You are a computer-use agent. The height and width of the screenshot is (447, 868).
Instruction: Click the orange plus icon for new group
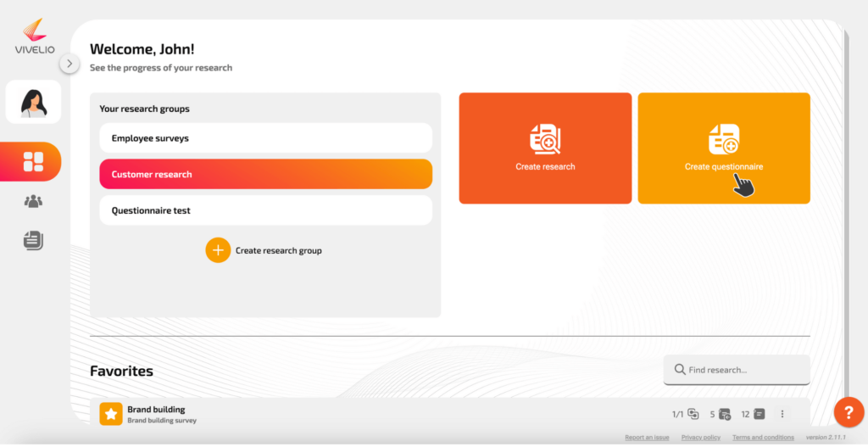click(218, 250)
